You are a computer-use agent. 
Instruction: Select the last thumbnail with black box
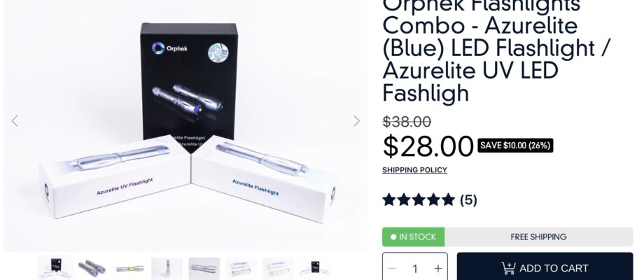[x=316, y=269]
